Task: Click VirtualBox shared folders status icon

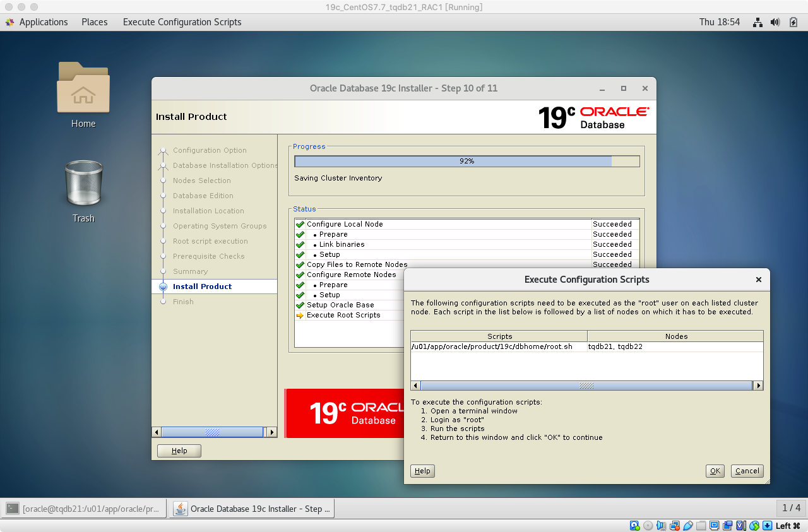Action: pos(701,526)
